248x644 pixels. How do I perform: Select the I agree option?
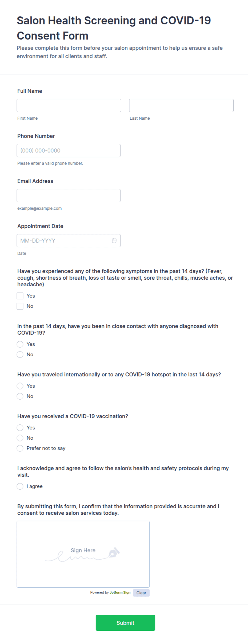tap(20, 486)
